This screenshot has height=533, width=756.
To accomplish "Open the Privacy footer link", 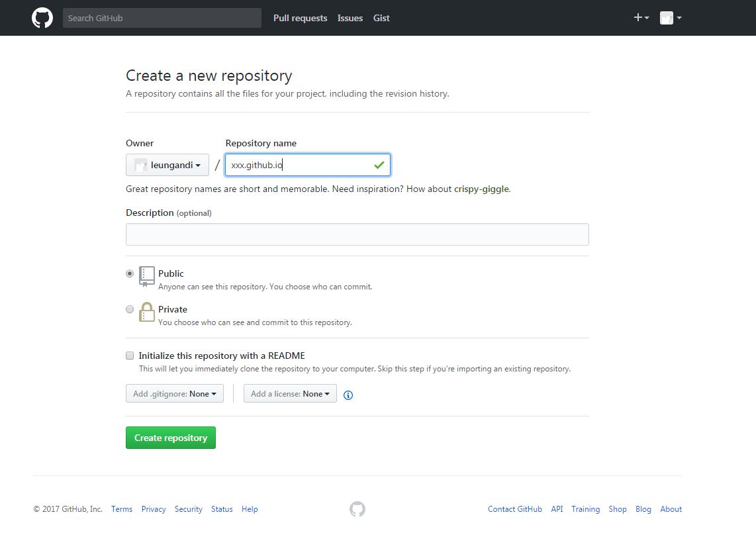I will (154, 509).
